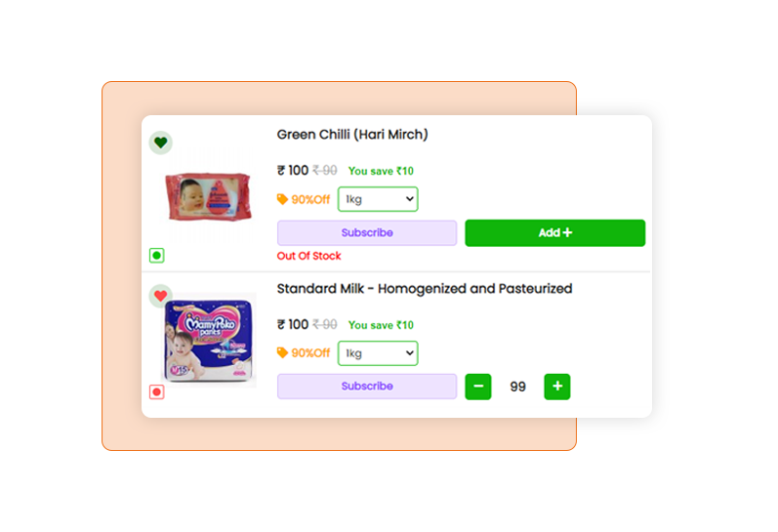
Task: Toggle the red heart on Standard Milk
Action: 161,297
